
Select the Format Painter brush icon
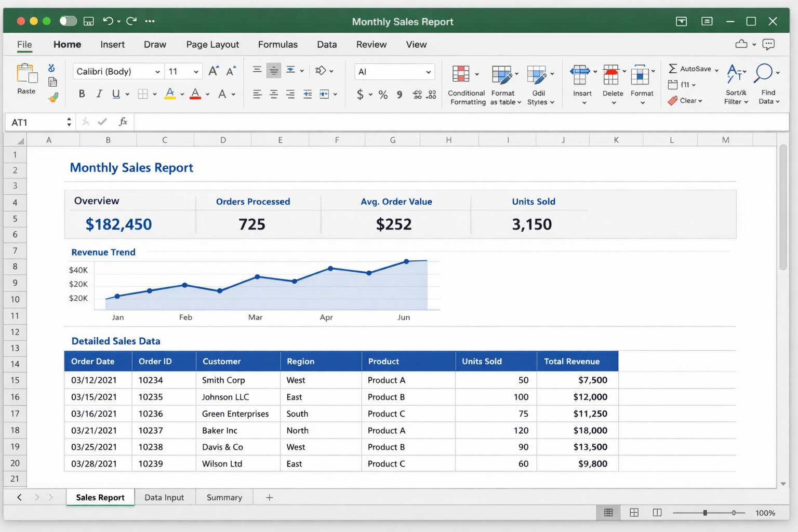tap(53, 97)
